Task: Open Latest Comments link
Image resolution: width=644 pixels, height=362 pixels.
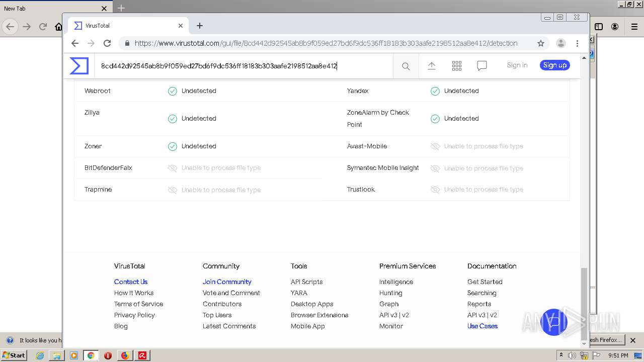Action: pos(229,326)
